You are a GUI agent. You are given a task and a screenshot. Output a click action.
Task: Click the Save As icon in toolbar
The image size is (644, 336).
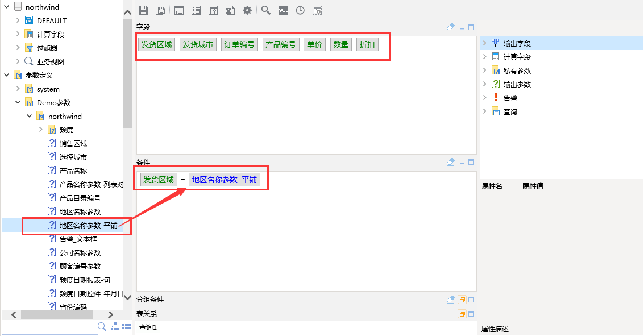pyautogui.click(x=161, y=10)
